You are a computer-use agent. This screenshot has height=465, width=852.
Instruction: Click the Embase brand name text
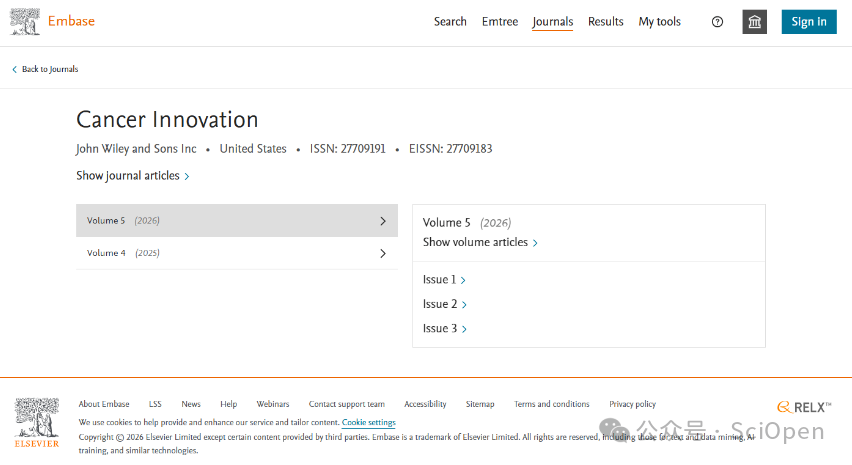tap(71, 21)
